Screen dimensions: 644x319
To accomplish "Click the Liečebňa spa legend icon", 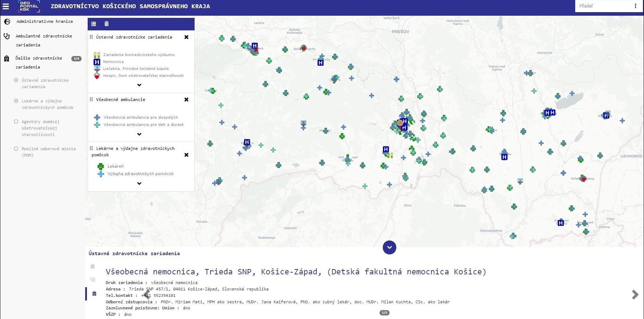I will [x=97, y=68].
